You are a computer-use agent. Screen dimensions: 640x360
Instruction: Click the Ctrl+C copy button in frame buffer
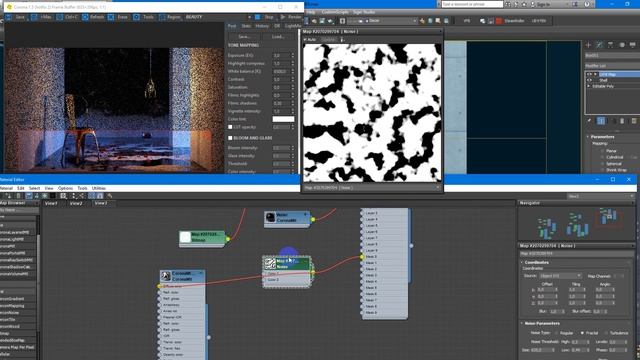coord(67,17)
